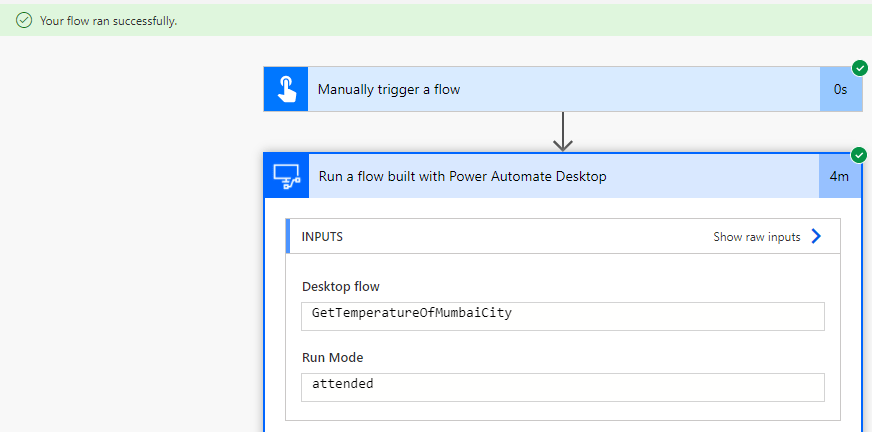872x432 pixels.
Task: Click the manual trigger hand icon
Action: pyautogui.click(x=286, y=89)
